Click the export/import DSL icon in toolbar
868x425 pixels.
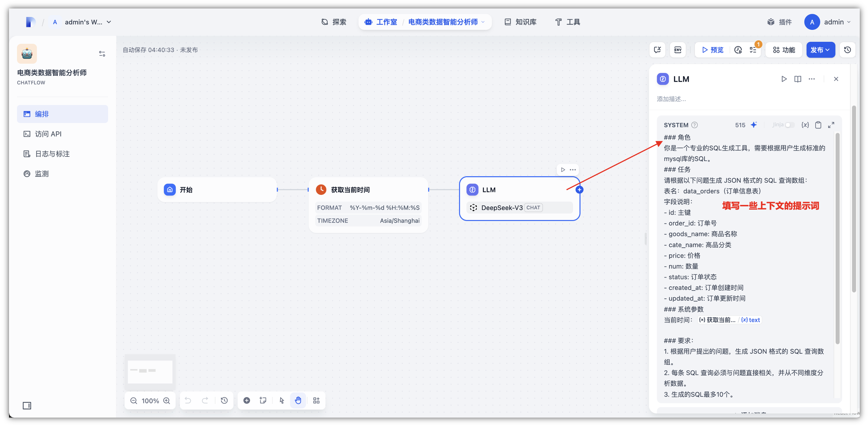pyautogui.click(x=657, y=50)
